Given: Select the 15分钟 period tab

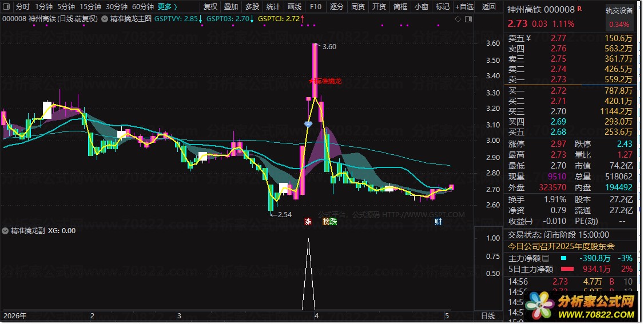Looking at the screenshot, I should 90,6.
